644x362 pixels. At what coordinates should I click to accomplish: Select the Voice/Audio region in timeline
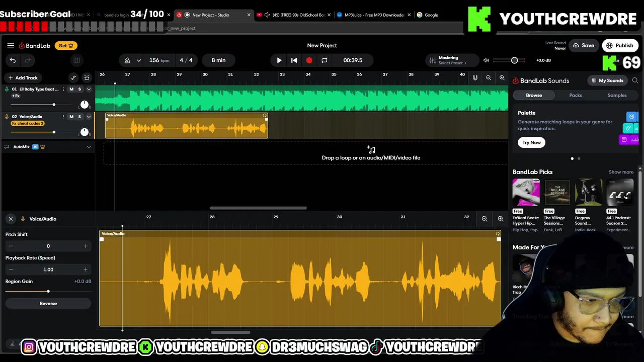[x=187, y=126]
